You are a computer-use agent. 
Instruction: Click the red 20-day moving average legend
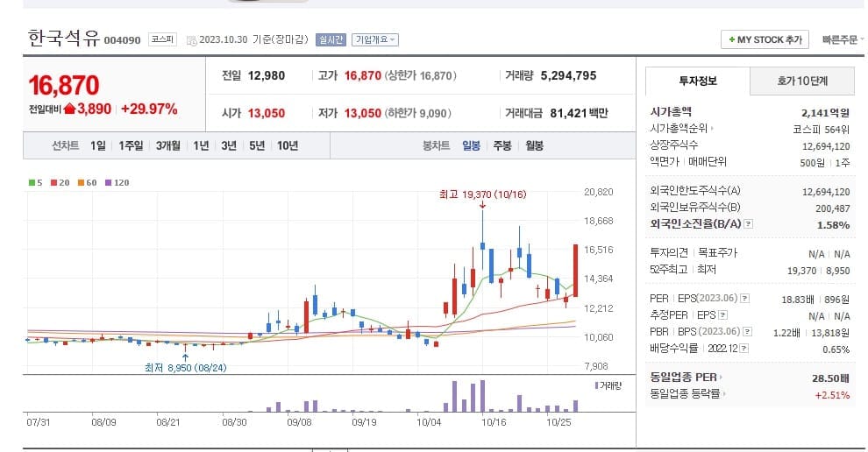pyautogui.click(x=60, y=182)
